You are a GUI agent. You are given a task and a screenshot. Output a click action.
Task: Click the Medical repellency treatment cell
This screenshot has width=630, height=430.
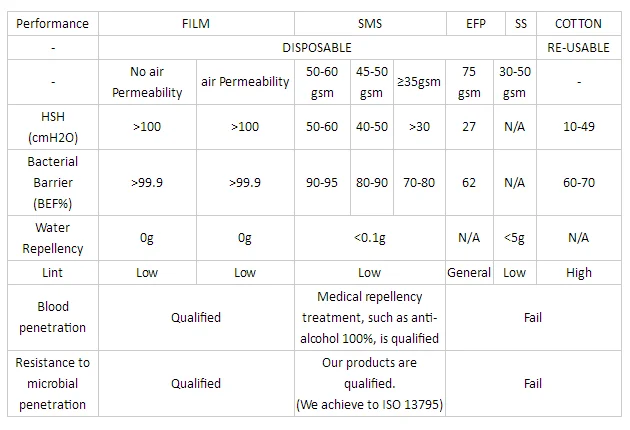point(369,317)
